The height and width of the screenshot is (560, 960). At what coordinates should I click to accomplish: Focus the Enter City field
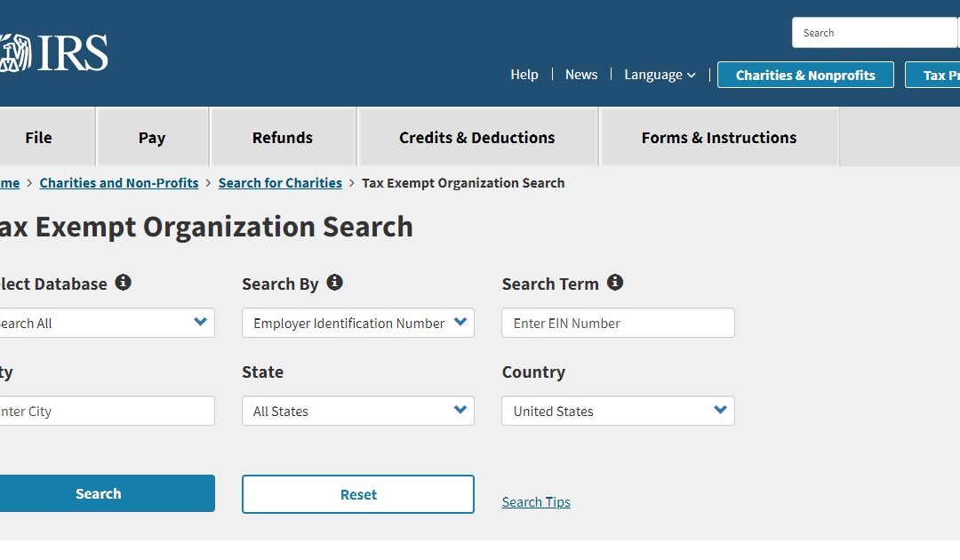[x=107, y=411]
